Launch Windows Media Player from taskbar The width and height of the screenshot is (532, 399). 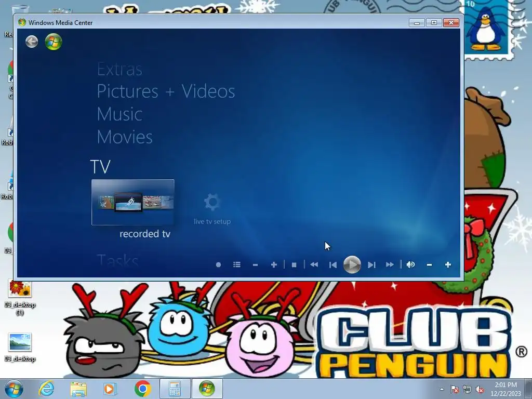tap(110, 389)
